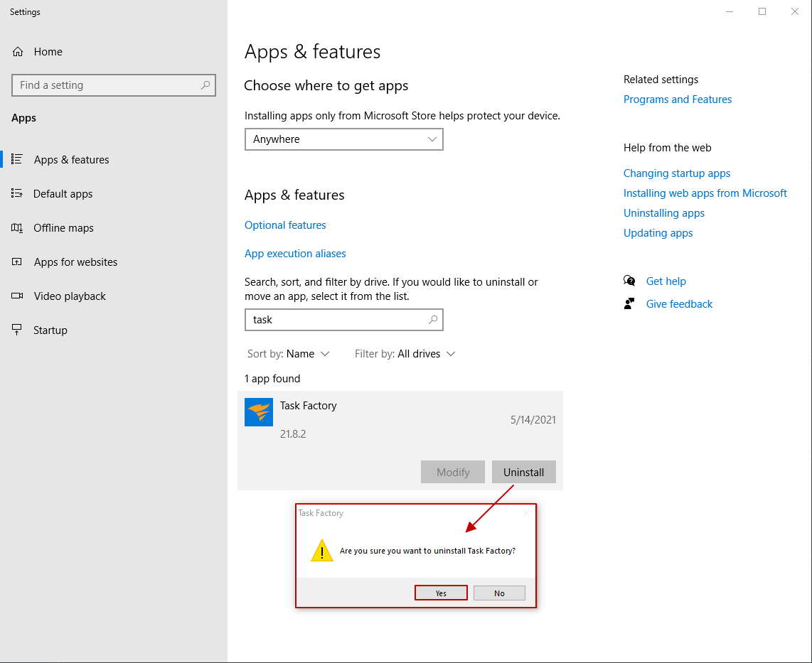Image resolution: width=812 pixels, height=663 pixels.
Task: Open Default apps from the sidebar
Action: pos(16,193)
